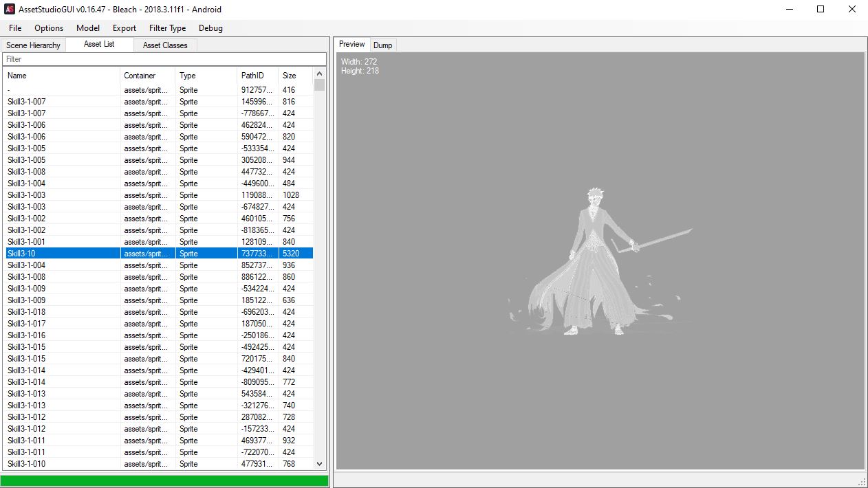Select the Skill3-1-017 asset row

[x=159, y=324]
